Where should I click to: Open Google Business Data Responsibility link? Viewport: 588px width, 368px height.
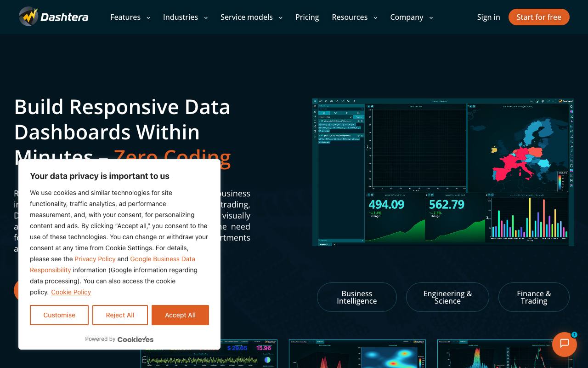point(163,259)
